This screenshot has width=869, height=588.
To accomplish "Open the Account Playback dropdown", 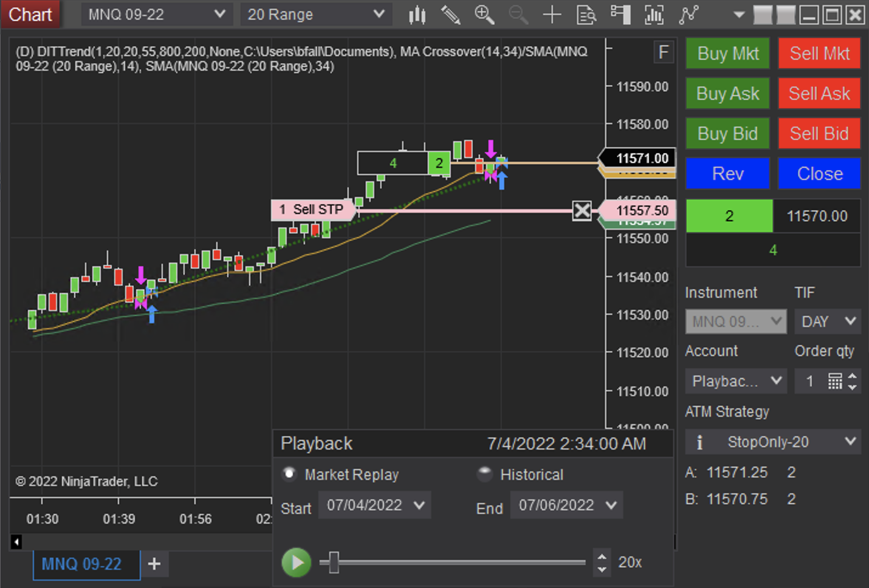I will (736, 381).
